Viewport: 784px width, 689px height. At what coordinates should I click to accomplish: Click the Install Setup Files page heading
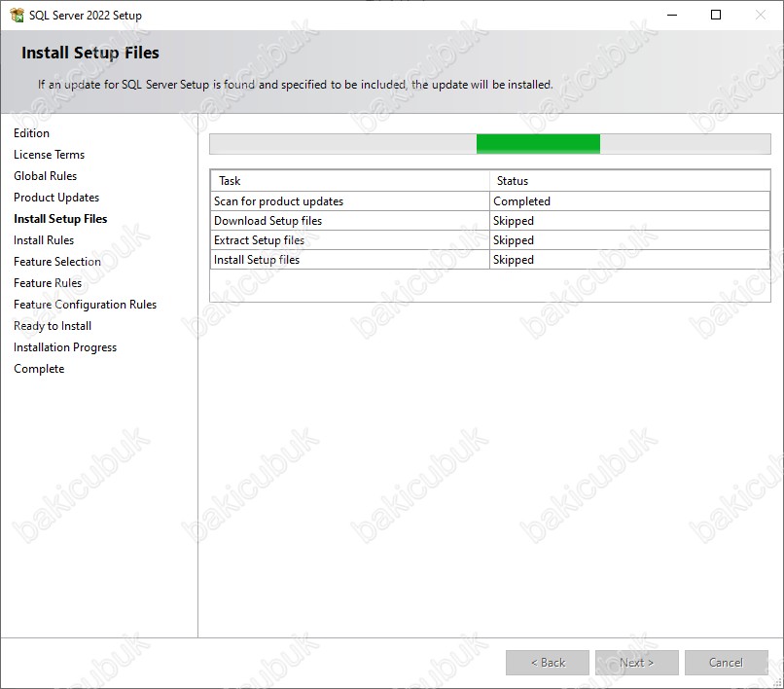click(90, 54)
